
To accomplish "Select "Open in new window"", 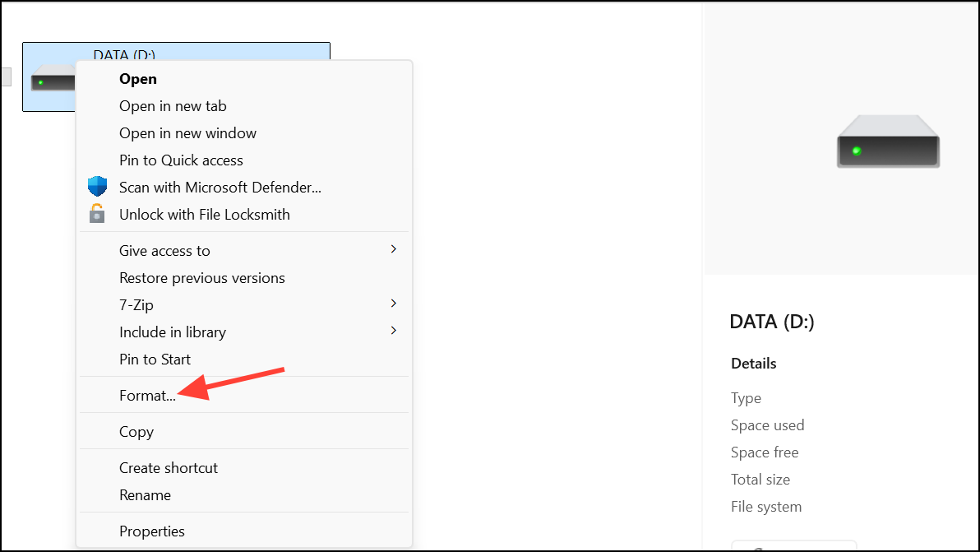I will coord(187,132).
